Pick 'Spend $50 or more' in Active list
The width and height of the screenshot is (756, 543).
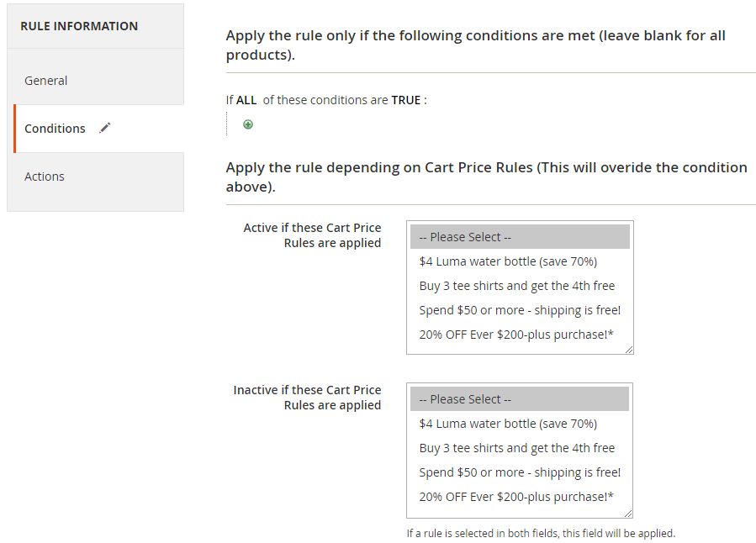[519, 310]
